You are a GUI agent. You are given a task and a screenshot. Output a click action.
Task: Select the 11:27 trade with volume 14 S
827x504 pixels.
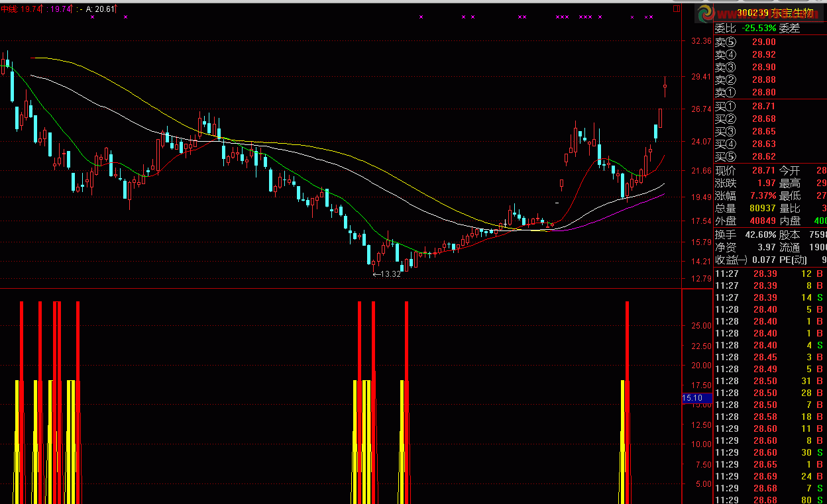[770, 297]
